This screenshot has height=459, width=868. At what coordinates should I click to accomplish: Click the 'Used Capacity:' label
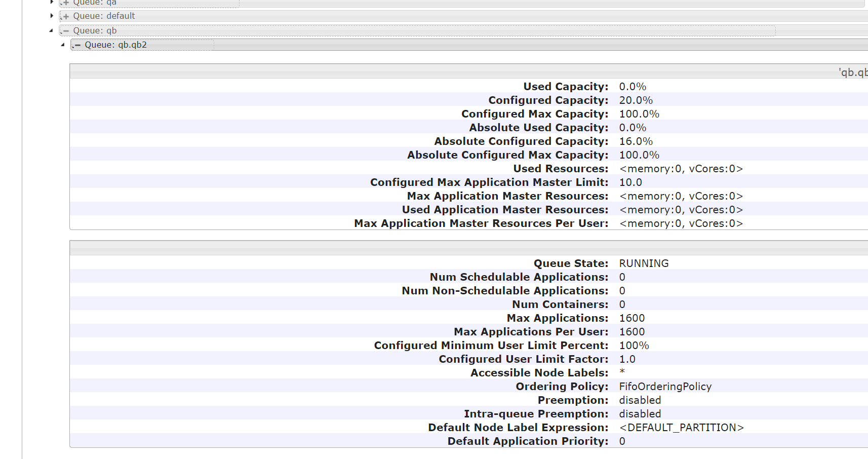566,87
